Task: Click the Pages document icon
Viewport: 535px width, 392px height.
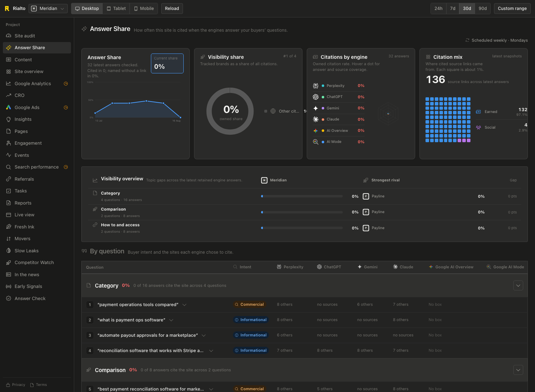Action: click(x=9, y=131)
